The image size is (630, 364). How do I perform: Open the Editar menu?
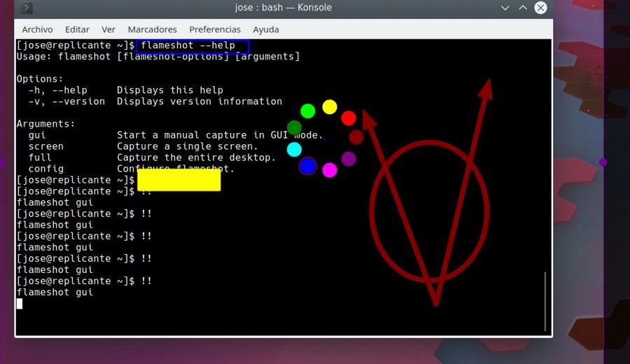click(x=77, y=29)
